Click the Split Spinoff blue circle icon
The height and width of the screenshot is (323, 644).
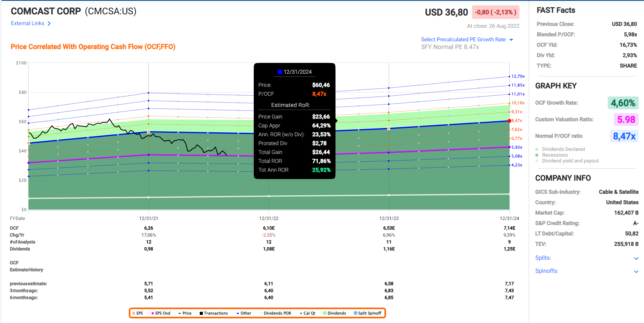click(x=356, y=313)
